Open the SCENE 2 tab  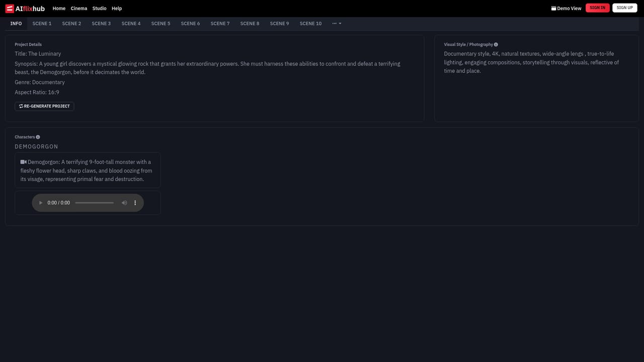point(71,24)
